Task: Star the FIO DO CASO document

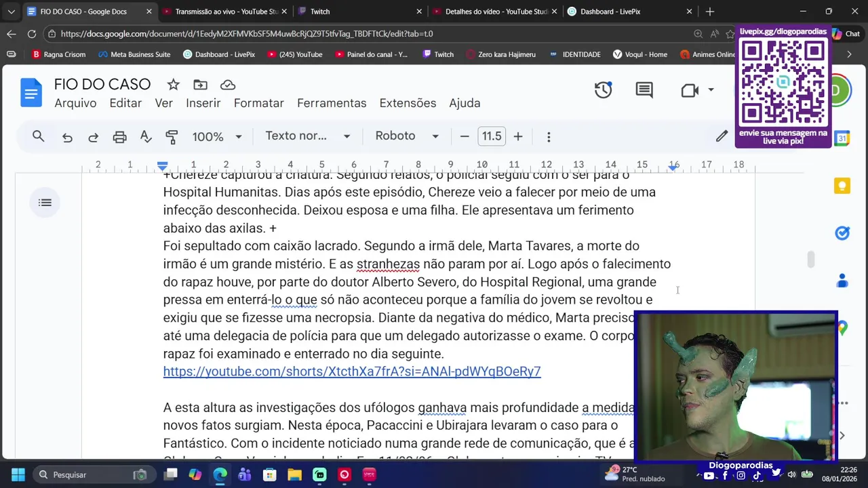Action: click(x=174, y=85)
